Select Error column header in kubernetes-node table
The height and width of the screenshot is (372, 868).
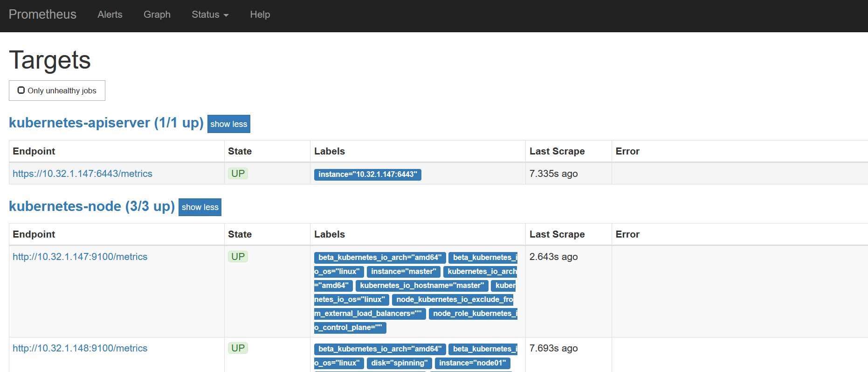(627, 234)
